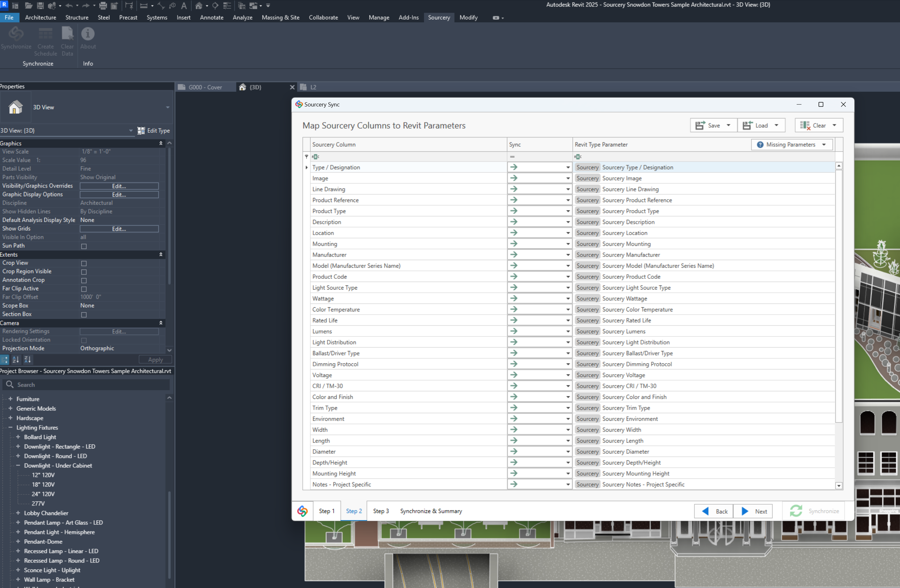Collapse the Lighting Fixtures tree node
Viewport: 900px width, 588px height.
[10, 427]
